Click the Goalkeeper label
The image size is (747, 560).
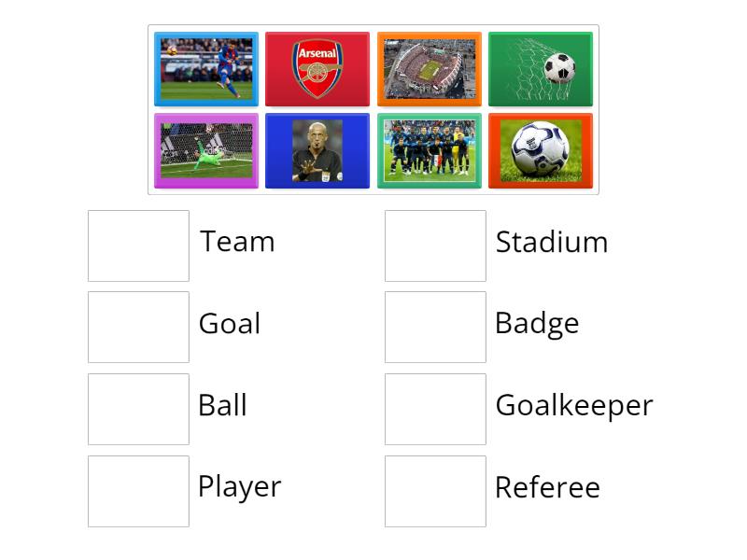click(574, 405)
